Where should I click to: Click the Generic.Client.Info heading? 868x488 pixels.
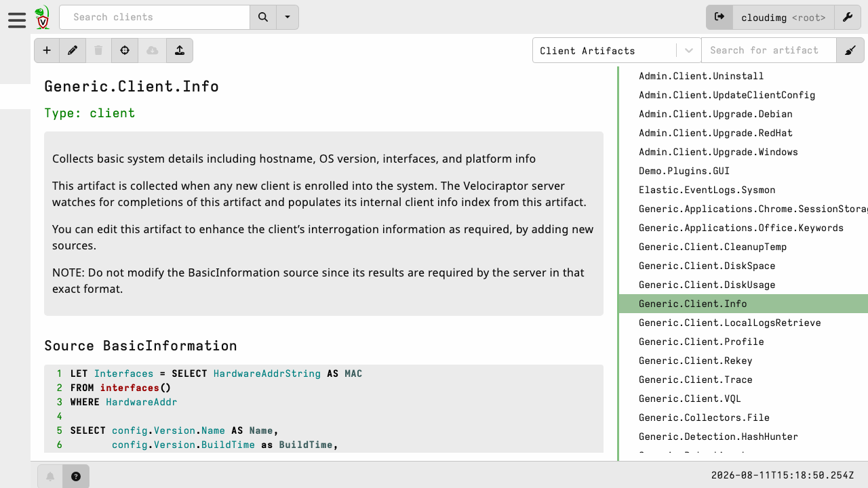(x=132, y=87)
